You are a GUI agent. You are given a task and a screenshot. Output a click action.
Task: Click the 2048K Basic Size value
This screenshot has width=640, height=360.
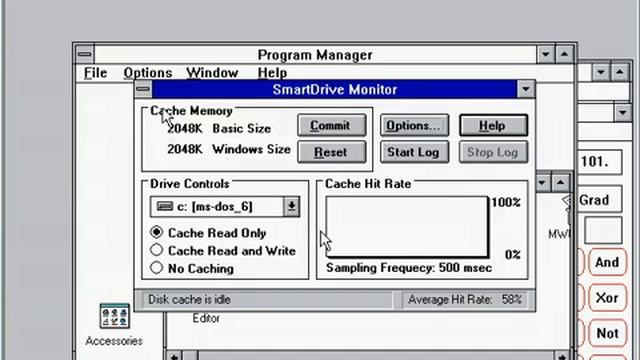click(219, 129)
